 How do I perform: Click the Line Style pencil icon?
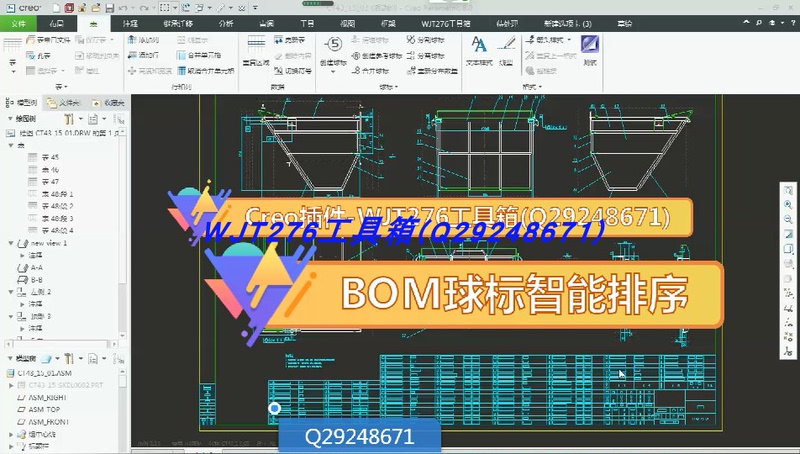[x=507, y=45]
